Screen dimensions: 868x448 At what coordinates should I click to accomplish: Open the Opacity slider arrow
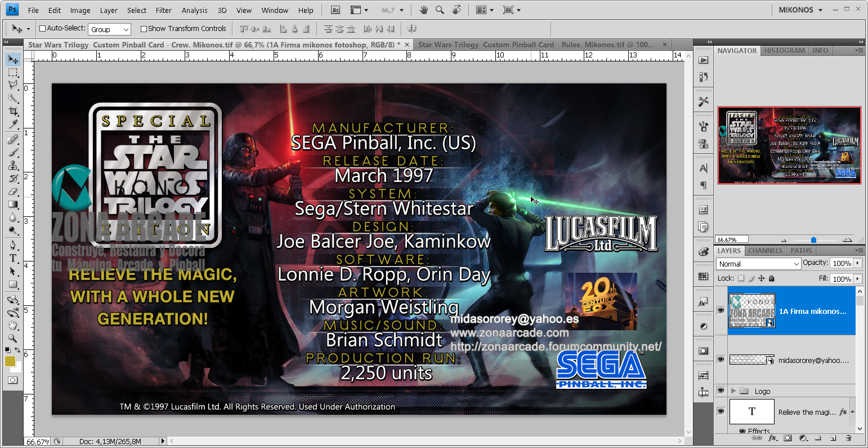[x=858, y=263]
